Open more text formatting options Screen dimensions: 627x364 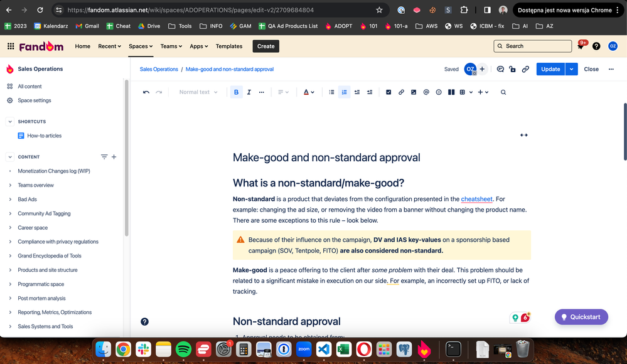click(261, 92)
